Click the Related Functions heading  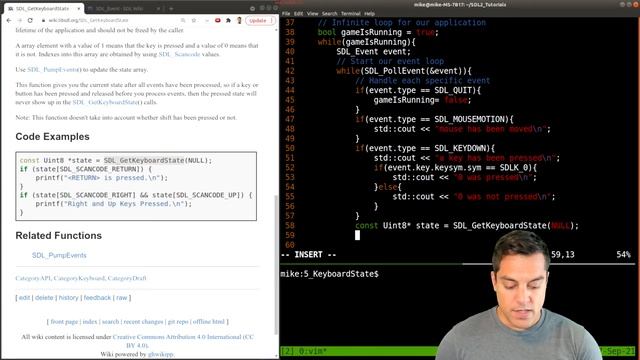click(58, 236)
